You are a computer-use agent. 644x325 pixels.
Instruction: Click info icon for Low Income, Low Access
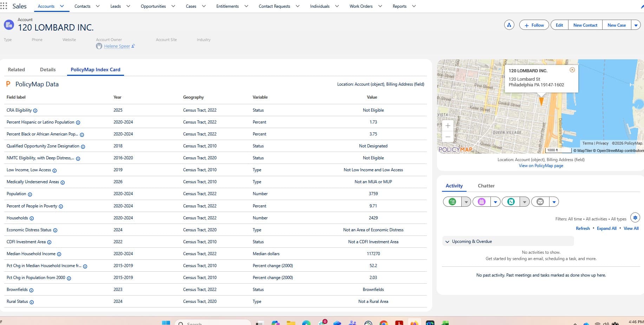point(54,171)
